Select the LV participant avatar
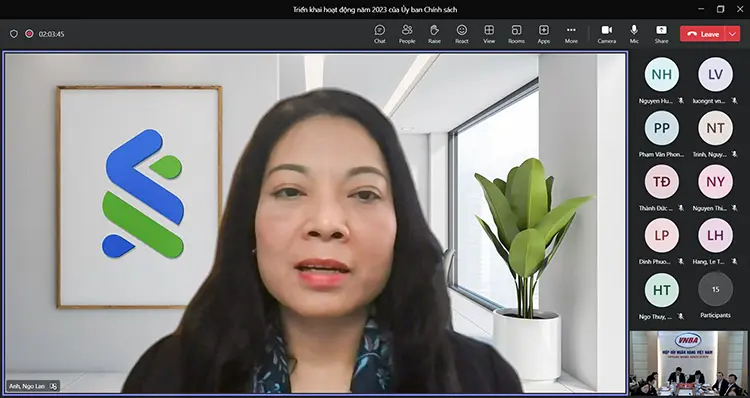Viewport: 750px width, 398px height. point(715,74)
